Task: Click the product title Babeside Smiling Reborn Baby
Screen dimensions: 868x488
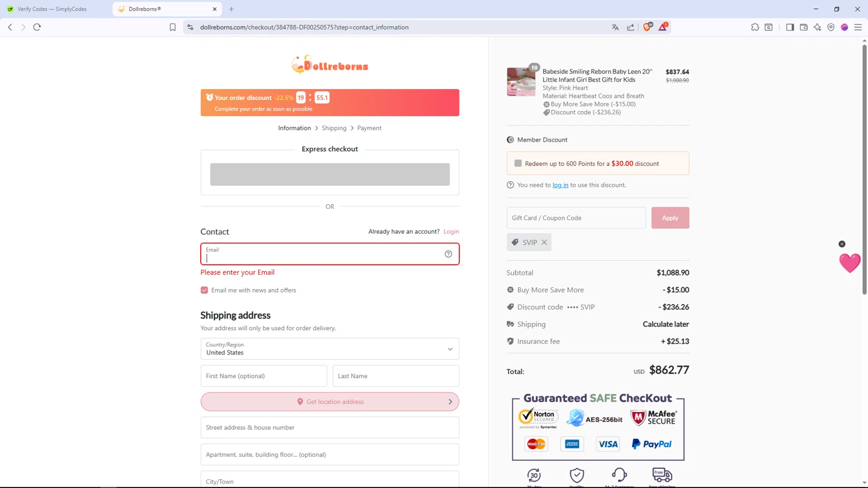Action: click(x=597, y=76)
